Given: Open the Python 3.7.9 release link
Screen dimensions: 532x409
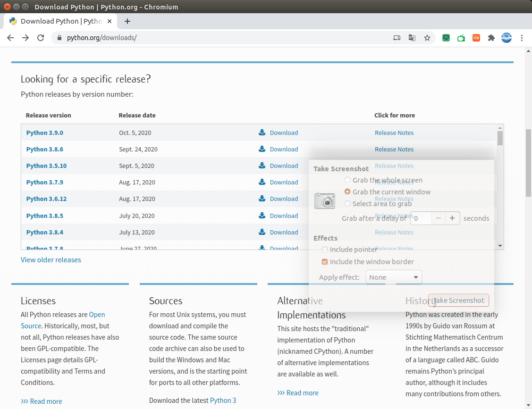Looking at the screenshot, I should pyautogui.click(x=45, y=182).
